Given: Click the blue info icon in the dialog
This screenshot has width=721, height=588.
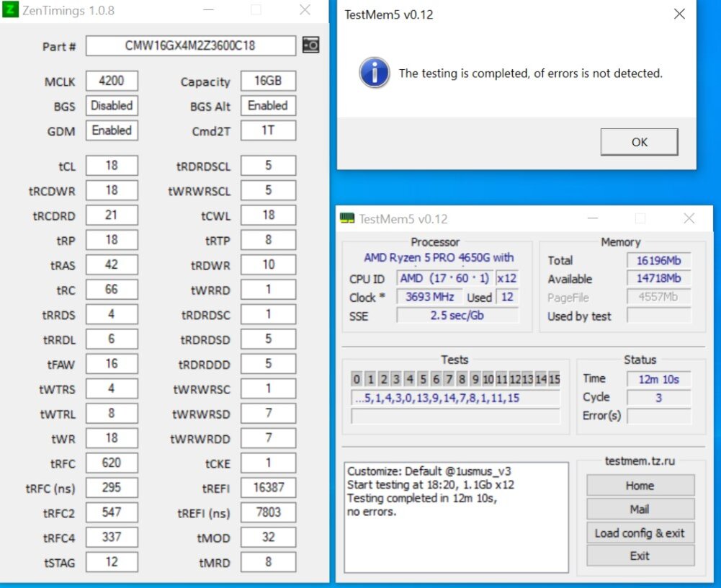Looking at the screenshot, I should pyautogui.click(x=375, y=73).
